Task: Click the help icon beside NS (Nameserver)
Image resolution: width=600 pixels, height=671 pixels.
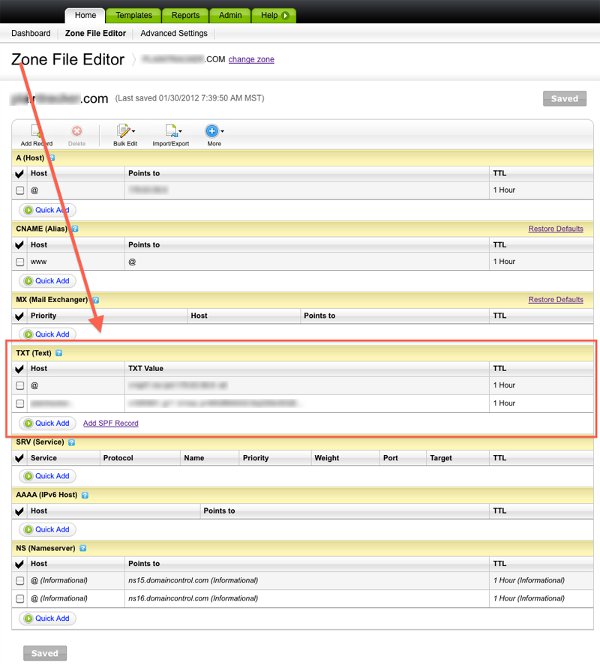Action: coord(82,547)
